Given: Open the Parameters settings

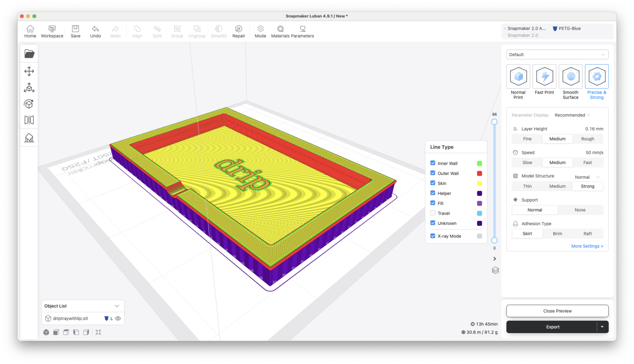Looking at the screenshot, I should pyautogui.click(x=302, y=32).
